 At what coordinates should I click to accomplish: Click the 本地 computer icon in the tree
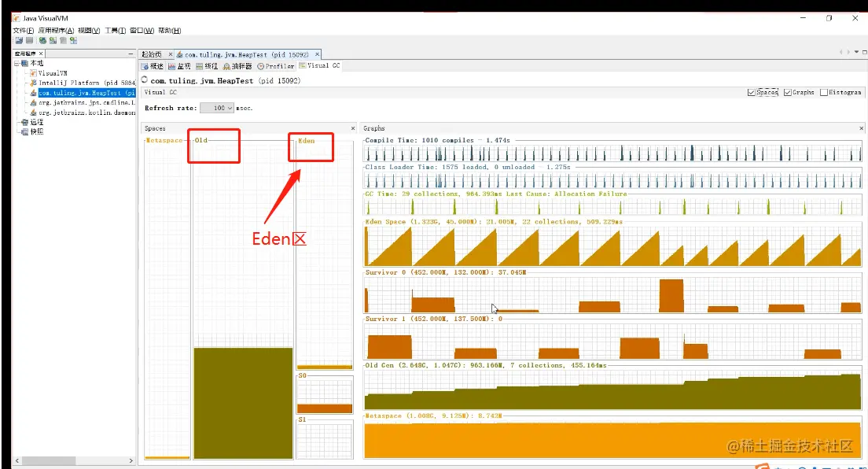(25, 63)
